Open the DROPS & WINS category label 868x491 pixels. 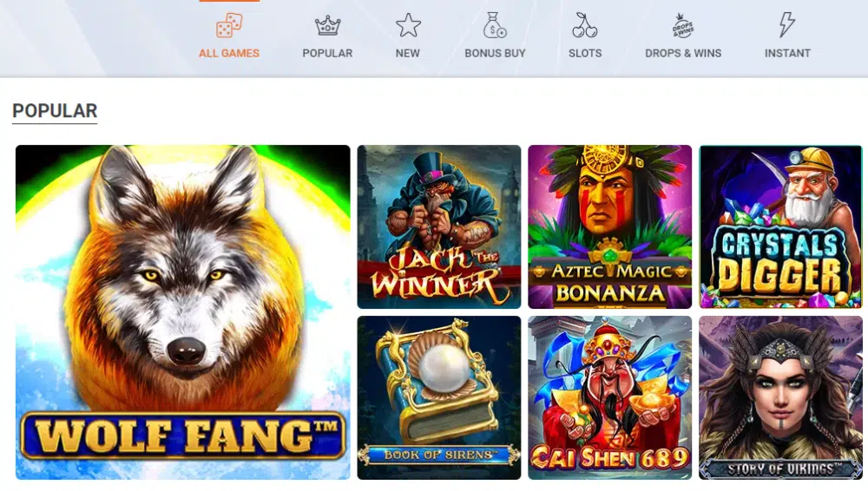click(x=683, y=53)
